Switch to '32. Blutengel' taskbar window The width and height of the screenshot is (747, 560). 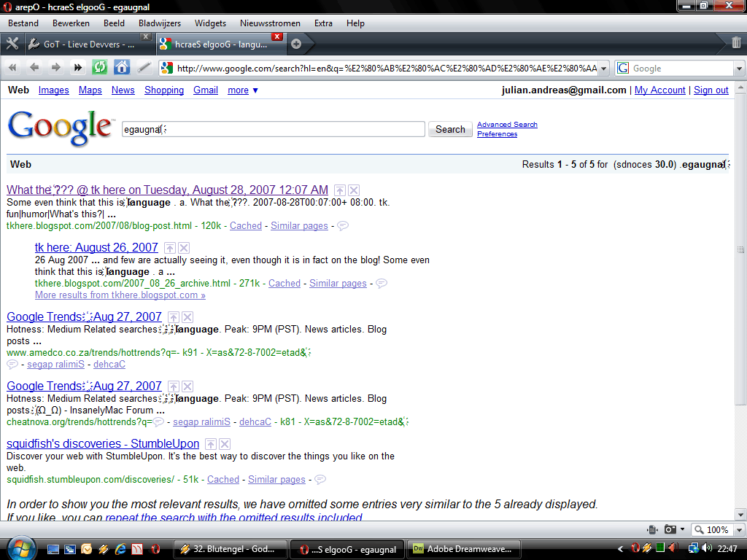tap(230, 549)
